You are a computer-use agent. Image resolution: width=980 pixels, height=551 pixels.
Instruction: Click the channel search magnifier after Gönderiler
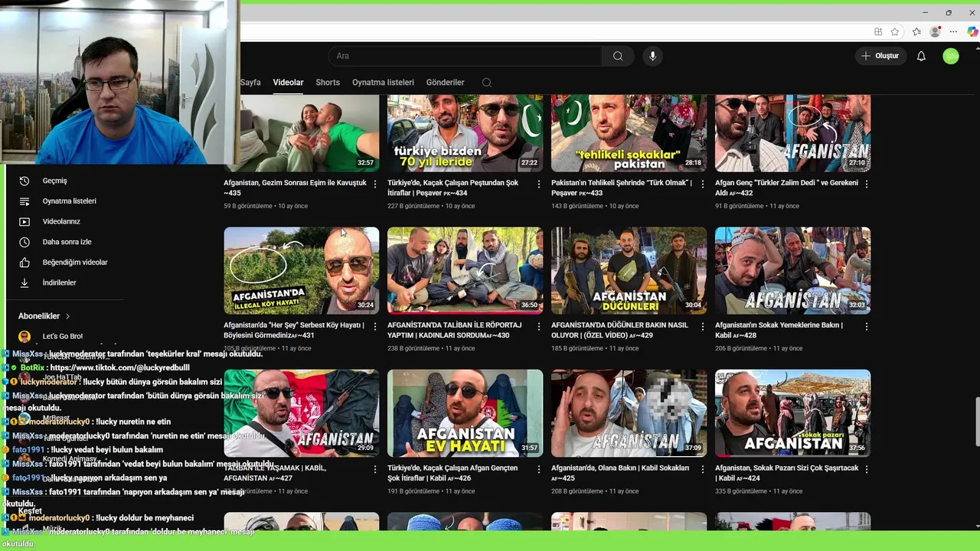point(486,83)
